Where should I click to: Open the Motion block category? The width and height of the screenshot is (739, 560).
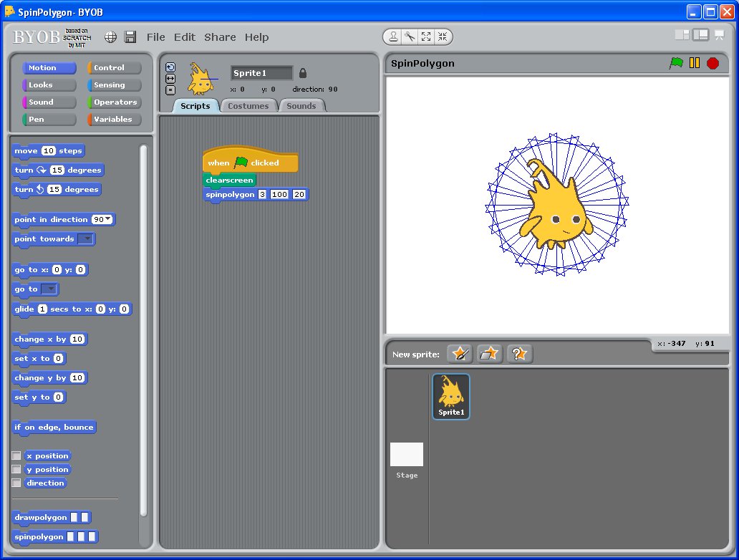click(49, 68)
